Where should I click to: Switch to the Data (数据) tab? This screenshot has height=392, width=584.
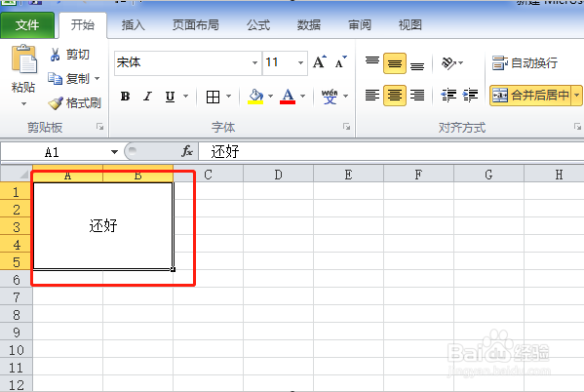(x=308, y=25)
